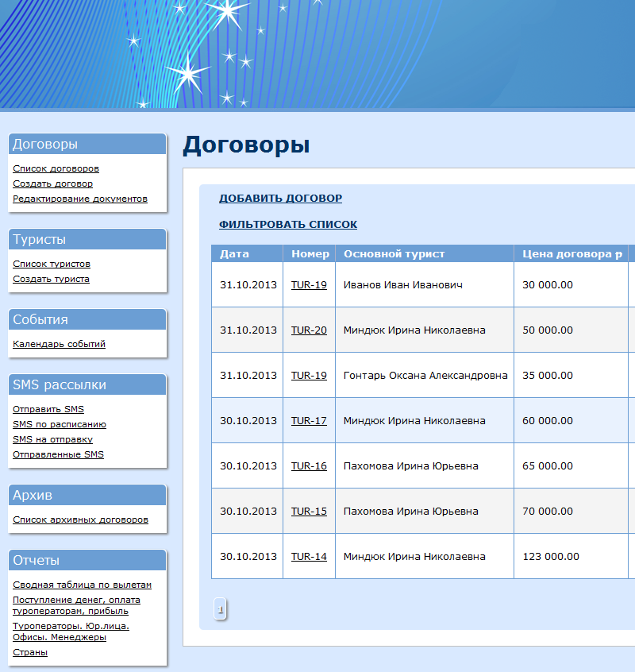Open contract TUR-19 in the Иванов Иван Иванович row
The image size is (635, 672).
(309, 284)
